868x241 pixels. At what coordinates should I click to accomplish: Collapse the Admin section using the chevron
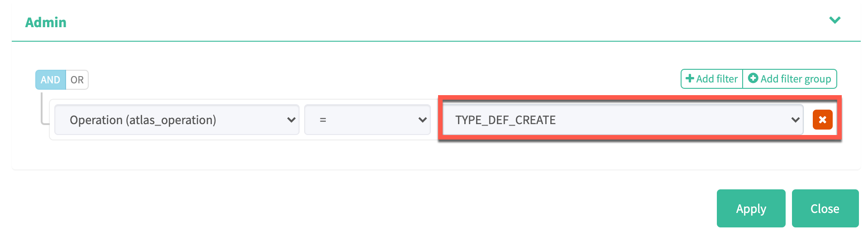coord(835,20)
